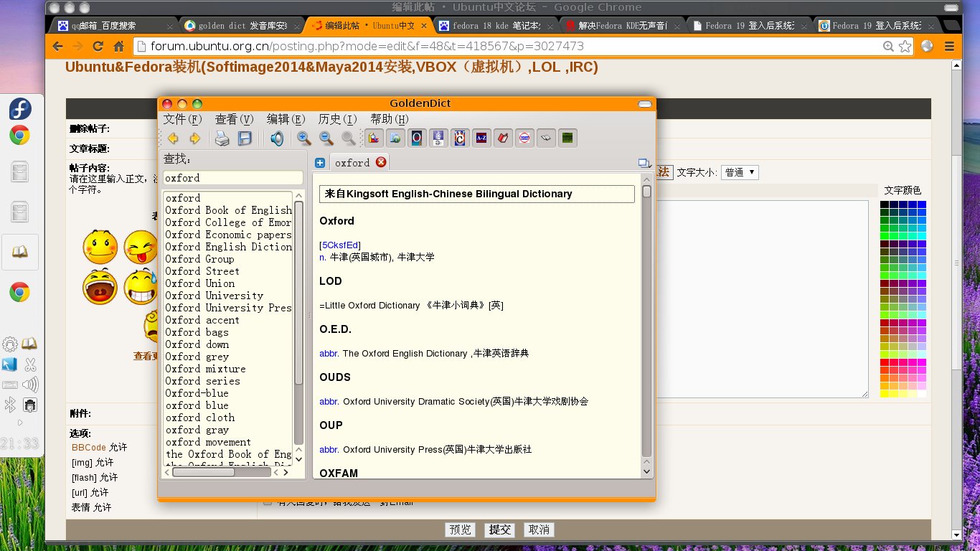This screenshot has width=980, height=551.
Task: Switch to the 解决Fedora KDE无声音 tab
Action: click(x=622, y=25)
